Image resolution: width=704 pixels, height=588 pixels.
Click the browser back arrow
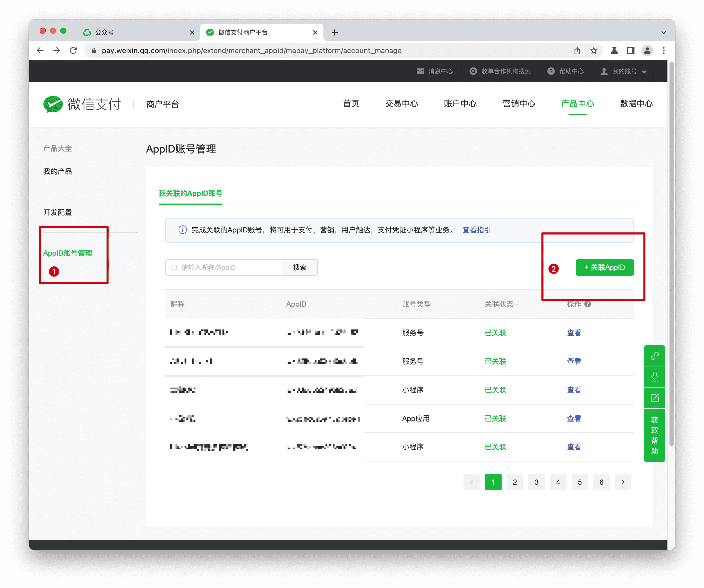tap(40, 50)
